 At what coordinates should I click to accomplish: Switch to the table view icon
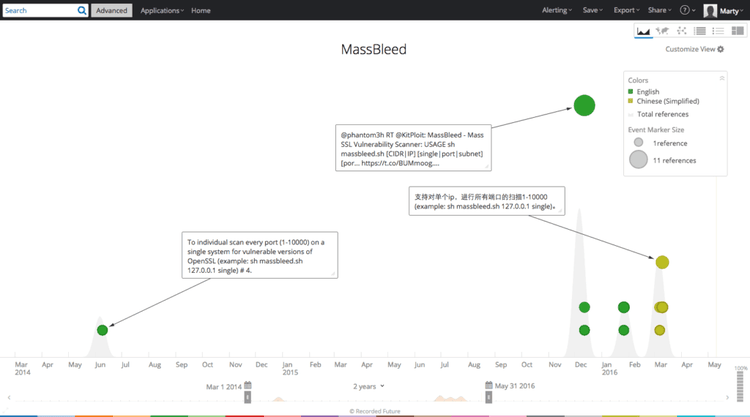pyautogui.click(x=700, y=32)
